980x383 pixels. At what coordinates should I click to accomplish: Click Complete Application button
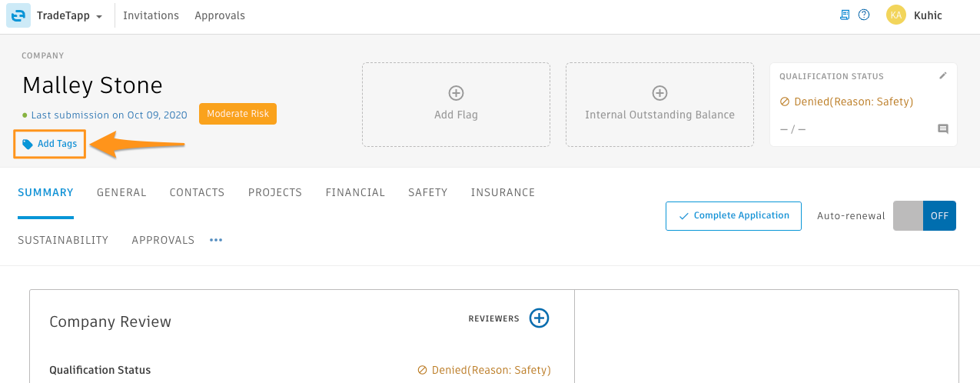(x=733, y=216)
